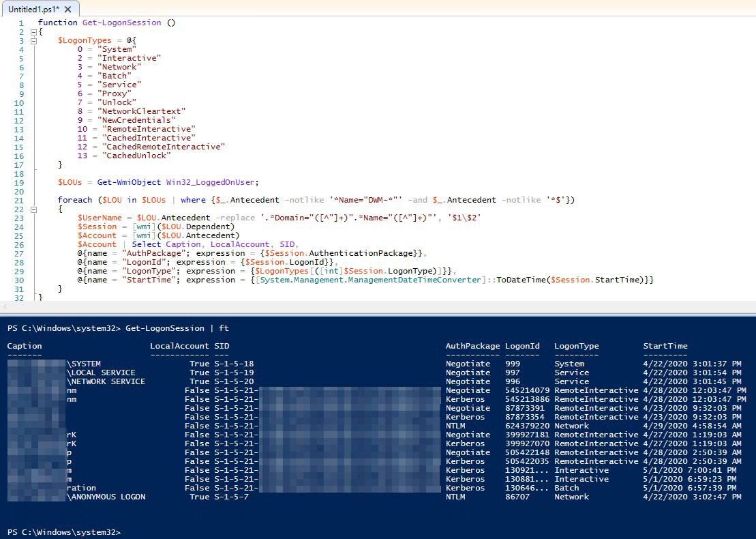Click the LogonId column header

point(522,346)
